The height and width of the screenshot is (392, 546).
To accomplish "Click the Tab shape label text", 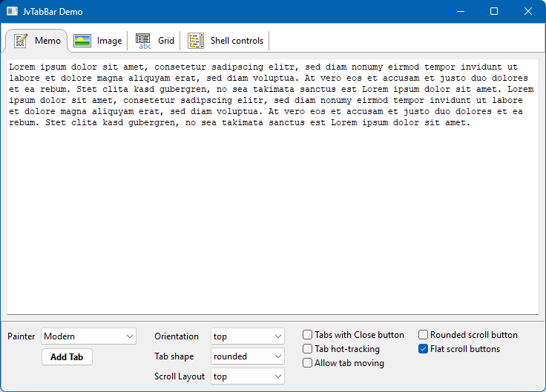I will [x=174, y=356].
